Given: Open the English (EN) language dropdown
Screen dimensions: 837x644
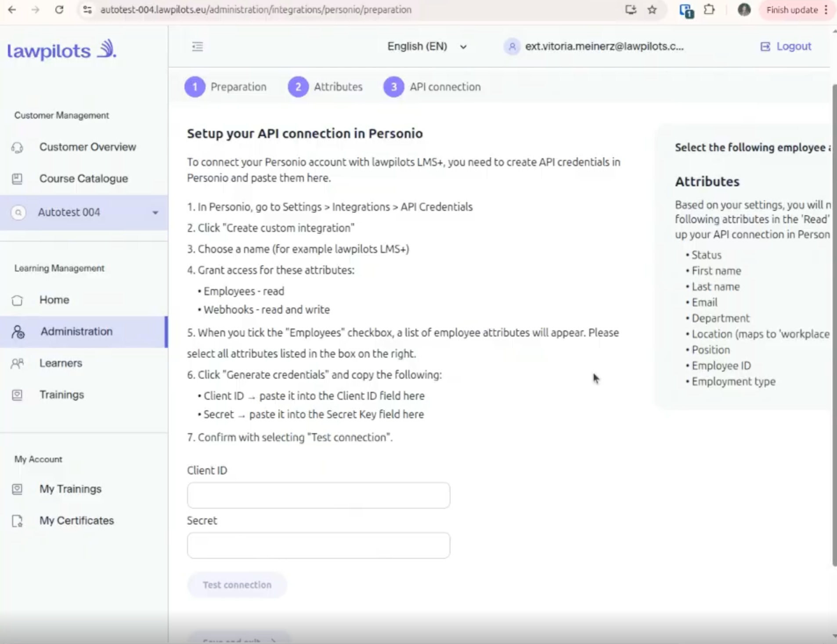Looking at the screenshot, I should [426, 47].
